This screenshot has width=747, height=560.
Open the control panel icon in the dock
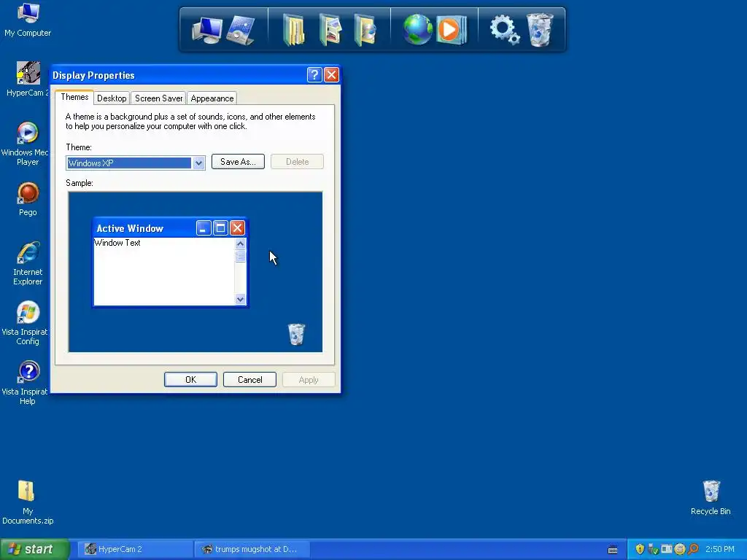tap(241, 31)
